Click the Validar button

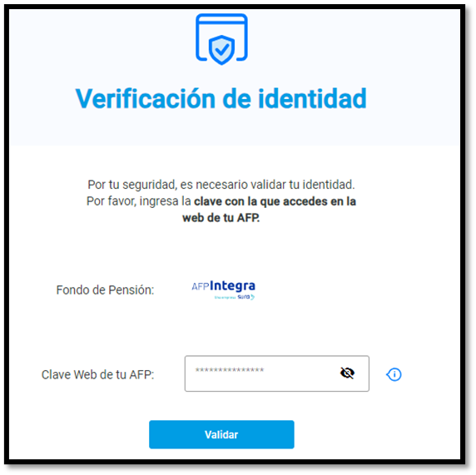tap(221, 434)
